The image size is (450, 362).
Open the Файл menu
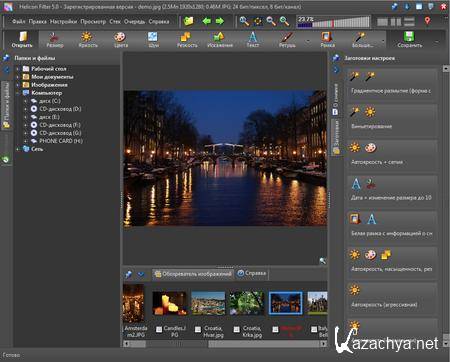click(19, 22)
